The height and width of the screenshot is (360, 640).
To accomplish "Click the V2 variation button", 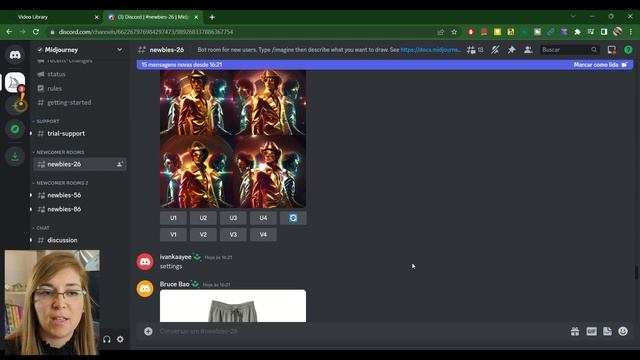I will click(203, 235).
